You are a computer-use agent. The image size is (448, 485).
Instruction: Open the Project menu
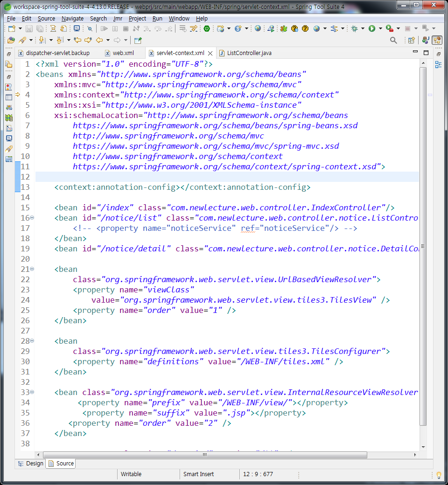(137, 19)
